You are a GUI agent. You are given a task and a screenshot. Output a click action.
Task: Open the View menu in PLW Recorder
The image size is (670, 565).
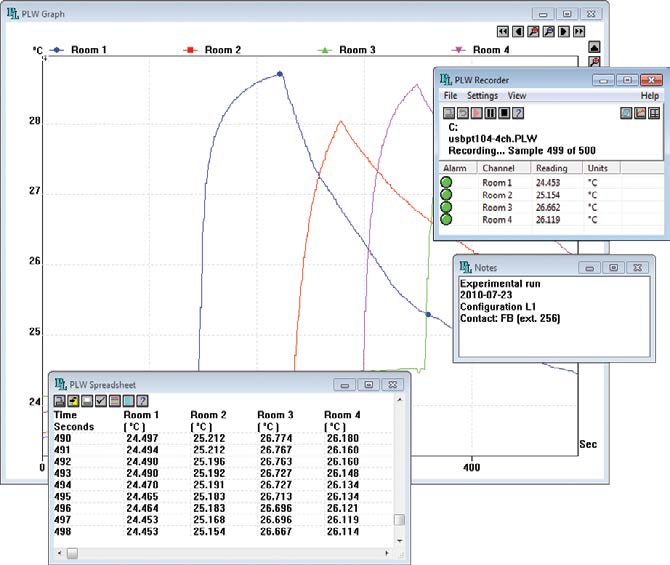(517, 96)
